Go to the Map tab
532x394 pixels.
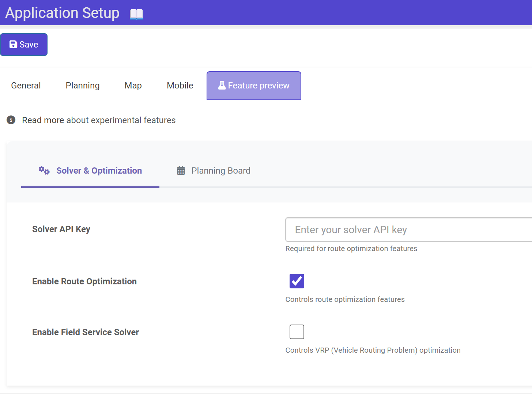pos(133,86)
